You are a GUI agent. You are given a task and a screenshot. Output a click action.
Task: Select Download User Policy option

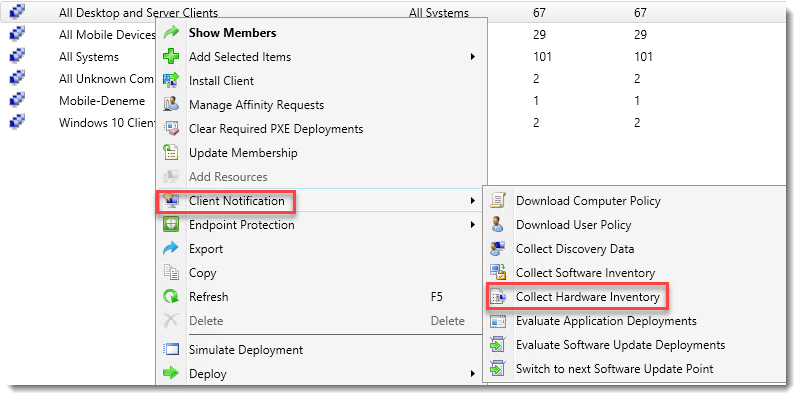tap(573, 225)
